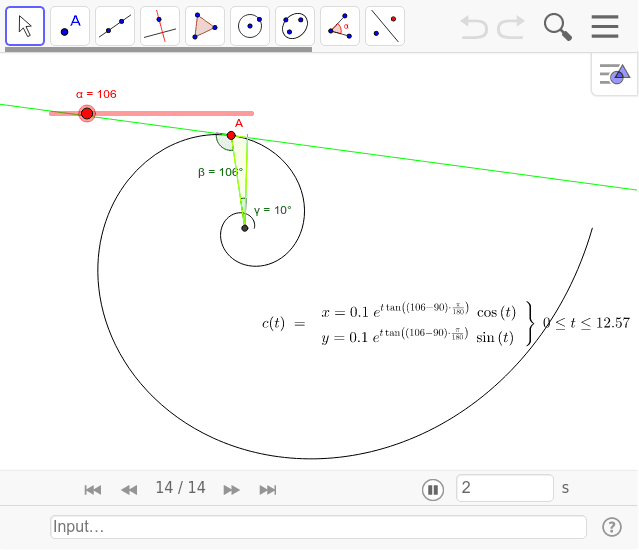Screen dimensions: 639x550
Task: Open the input help question icon
Action: (612, 527)
